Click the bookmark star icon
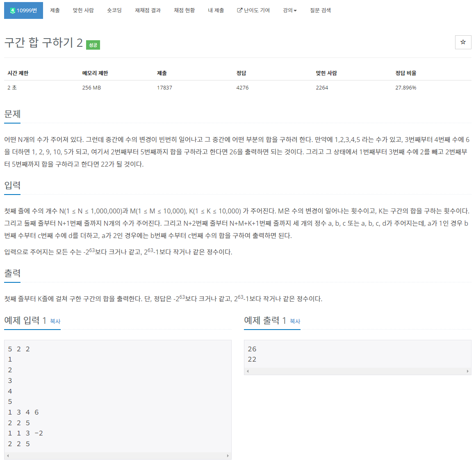Viewport: 476px width, 465px height. [463, 42]
